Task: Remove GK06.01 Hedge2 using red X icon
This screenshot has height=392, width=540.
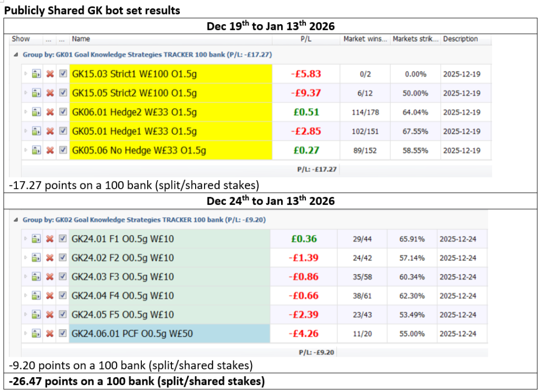Action: tap(50, 112)
